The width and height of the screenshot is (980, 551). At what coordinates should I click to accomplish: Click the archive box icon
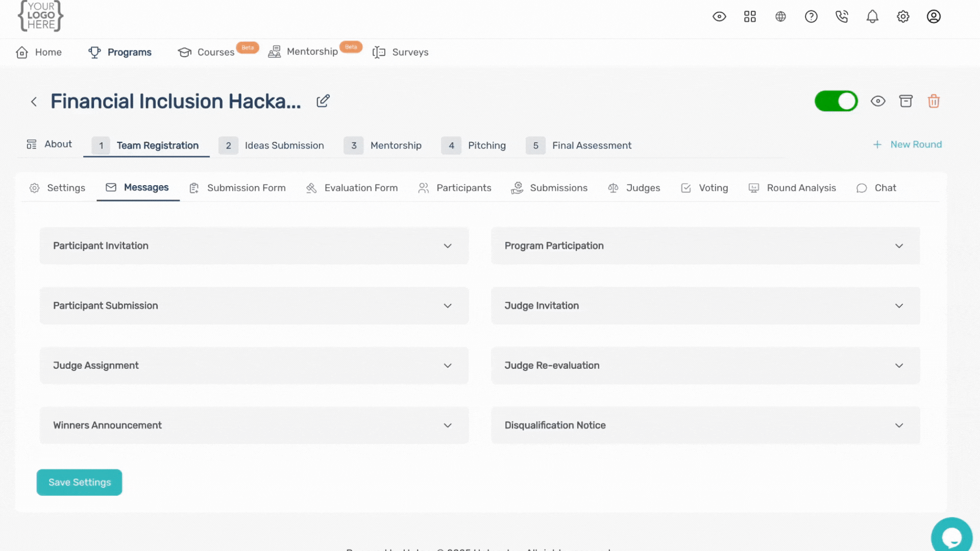905,101
